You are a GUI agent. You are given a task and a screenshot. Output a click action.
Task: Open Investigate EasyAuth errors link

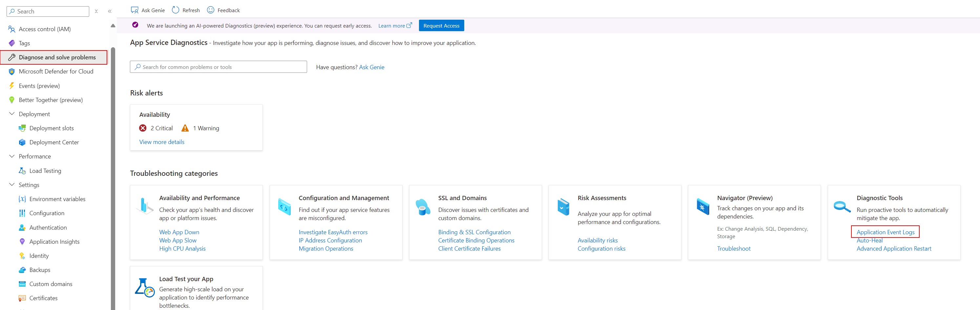[333, 232]
